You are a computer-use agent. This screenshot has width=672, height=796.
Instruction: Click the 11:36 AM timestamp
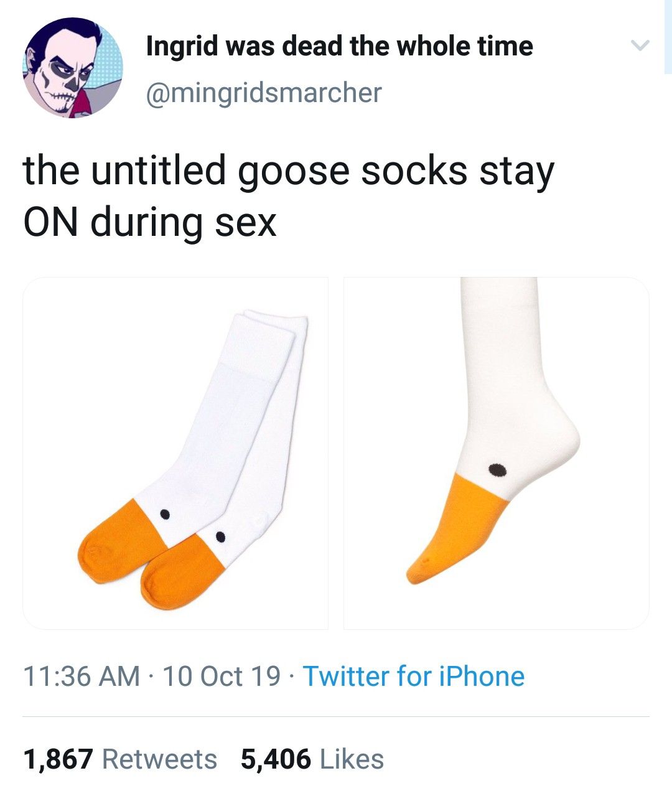[82, 677]
